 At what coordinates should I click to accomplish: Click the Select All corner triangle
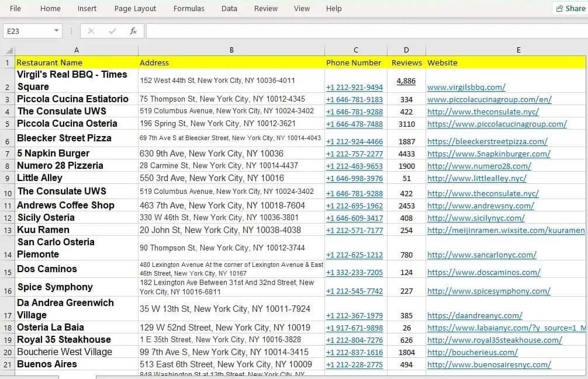point(9,51)
